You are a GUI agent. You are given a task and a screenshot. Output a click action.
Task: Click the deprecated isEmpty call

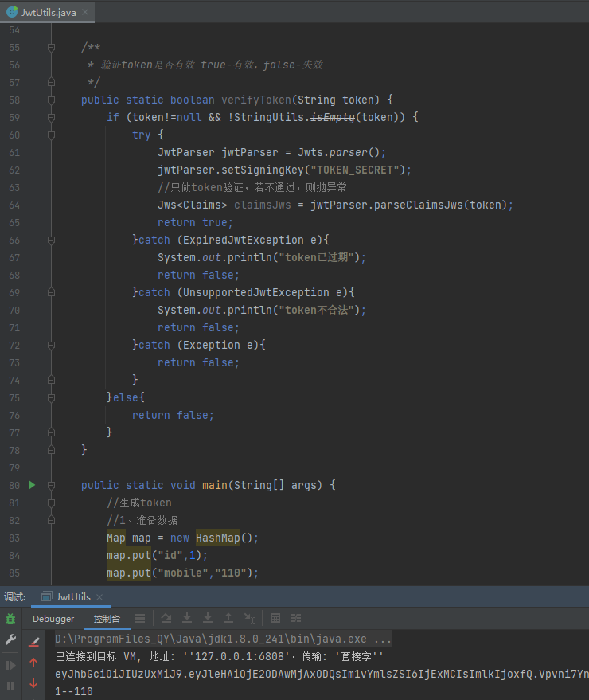[333, 117]
